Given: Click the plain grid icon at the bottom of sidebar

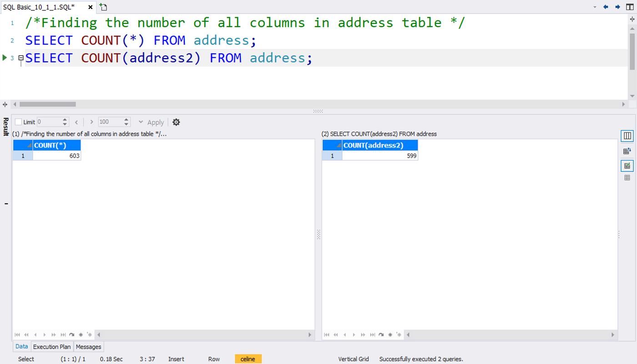Looking at the screenshot, I should 627,178.
